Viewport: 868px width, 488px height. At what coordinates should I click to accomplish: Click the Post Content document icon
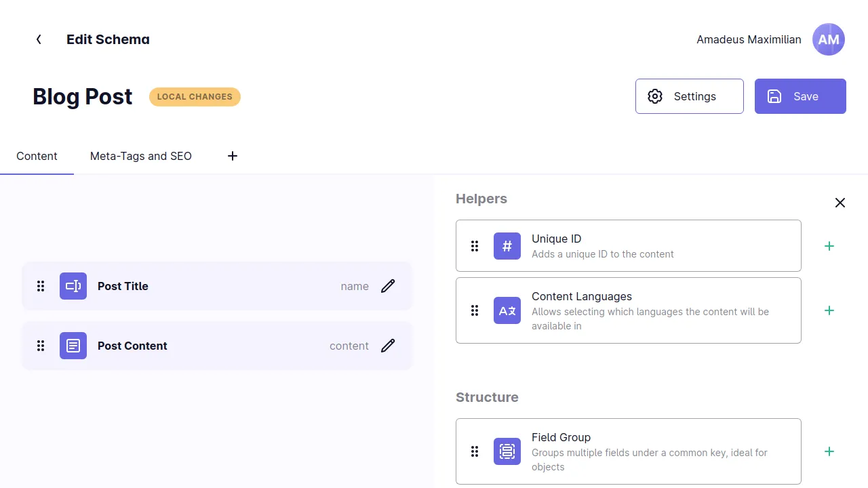[73, 346]
